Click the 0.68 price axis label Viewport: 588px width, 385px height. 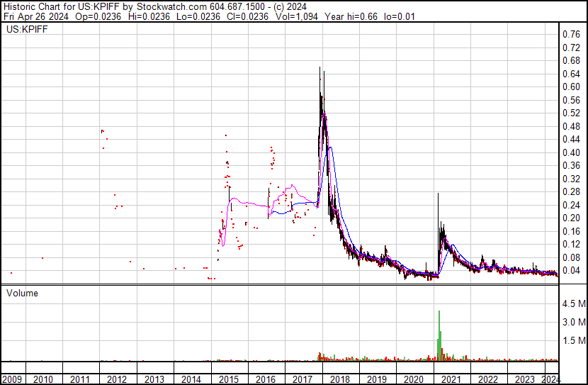[x=572, y=61]
